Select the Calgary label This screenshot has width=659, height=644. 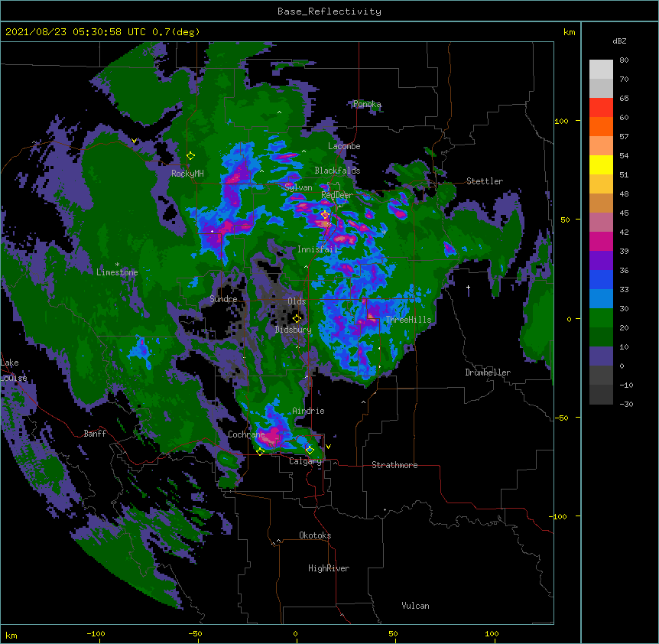305,461
